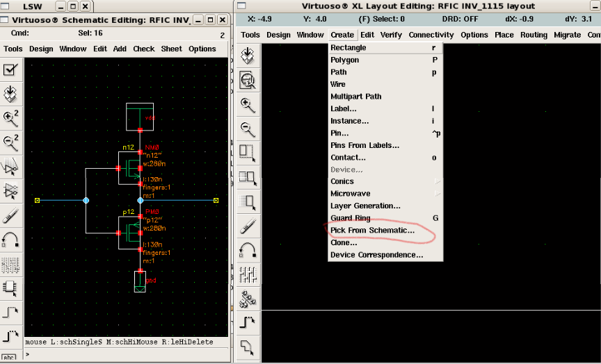Select the Stretch tool in schematic toolbar
Image resolution: width=601 pixels, height=364 pixels.
click(x=10, y=166)
